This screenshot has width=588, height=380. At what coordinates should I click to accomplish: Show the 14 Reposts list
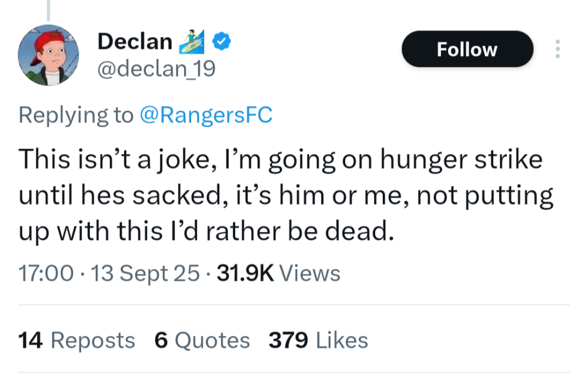(77, 340)
